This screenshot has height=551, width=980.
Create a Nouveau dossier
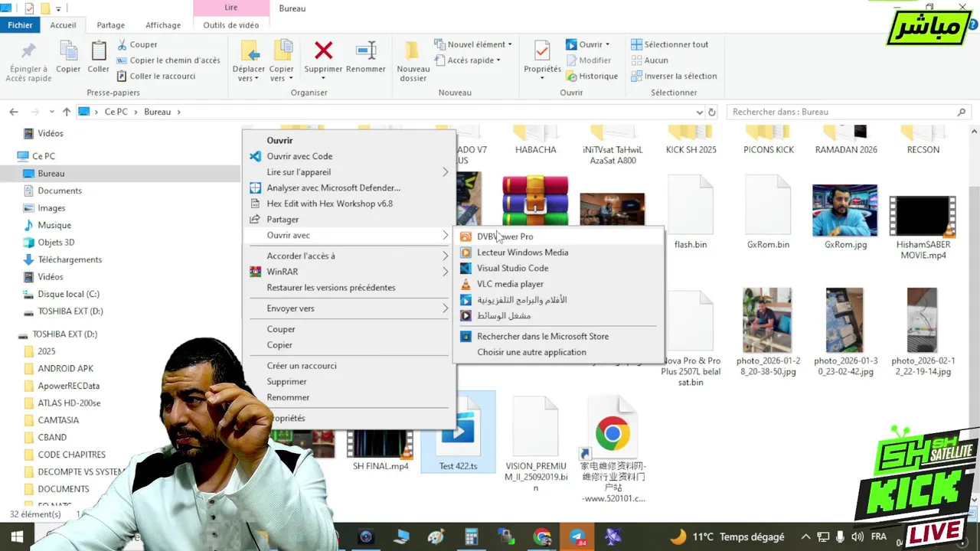(413, 61)
